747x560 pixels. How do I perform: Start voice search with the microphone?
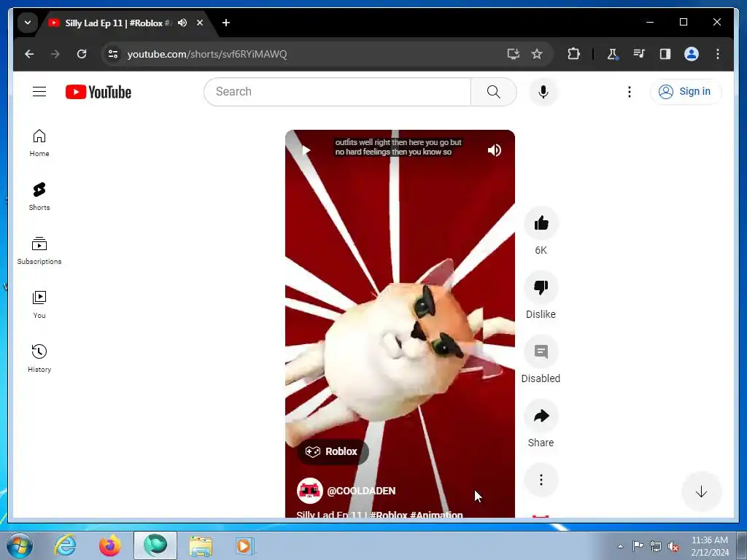pos(543,91)
